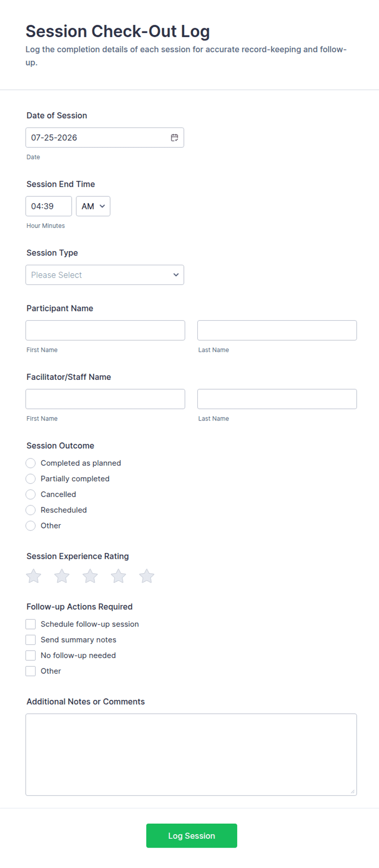
Task: Choose the Cancelled outcome option
Action: [x=31, y=495]
